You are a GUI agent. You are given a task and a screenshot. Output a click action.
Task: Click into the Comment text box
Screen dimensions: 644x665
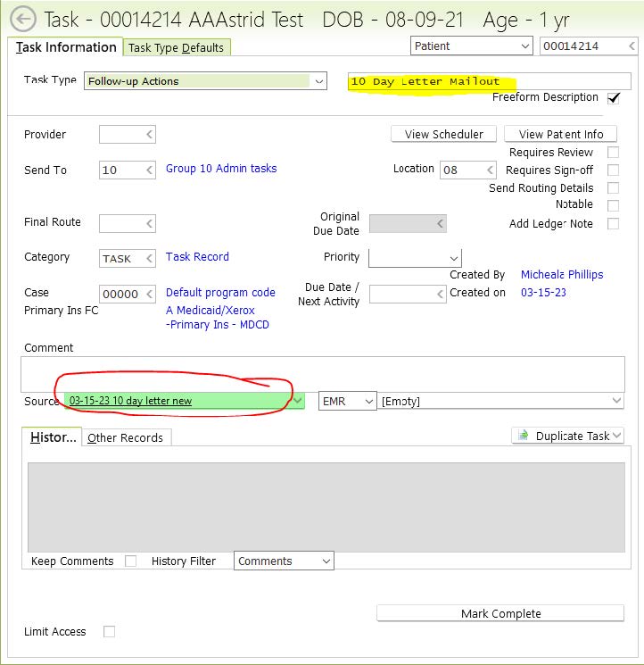point(322,373)
